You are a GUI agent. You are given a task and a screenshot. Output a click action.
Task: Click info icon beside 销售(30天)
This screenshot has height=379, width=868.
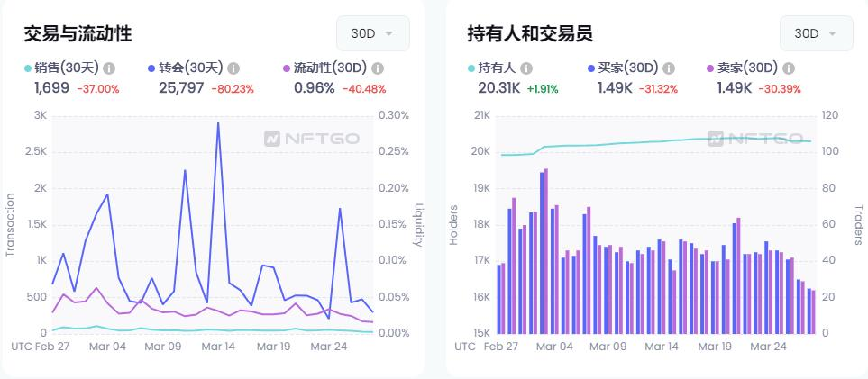click(109, 68)
